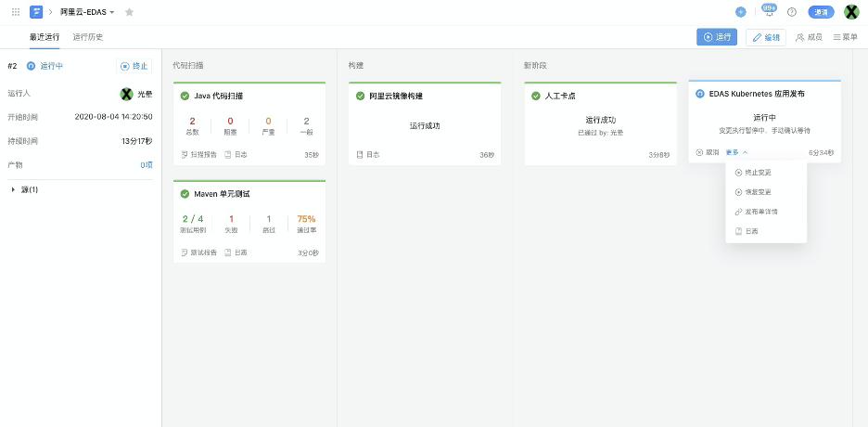Click the 变更执行暂停中 waiting message
This screenshot has width=868, height=427.
click(x=764, y=131)
